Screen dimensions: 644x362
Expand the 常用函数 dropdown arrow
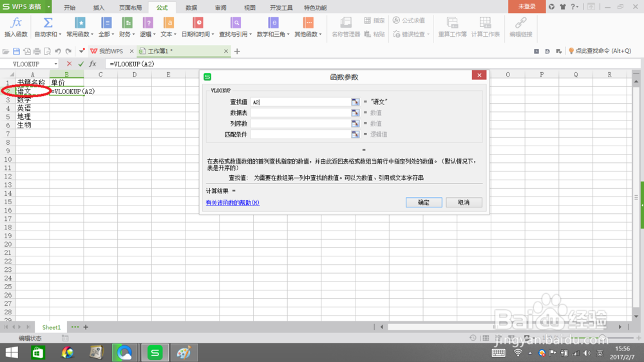pyautogui.click(x=92, y=35)
